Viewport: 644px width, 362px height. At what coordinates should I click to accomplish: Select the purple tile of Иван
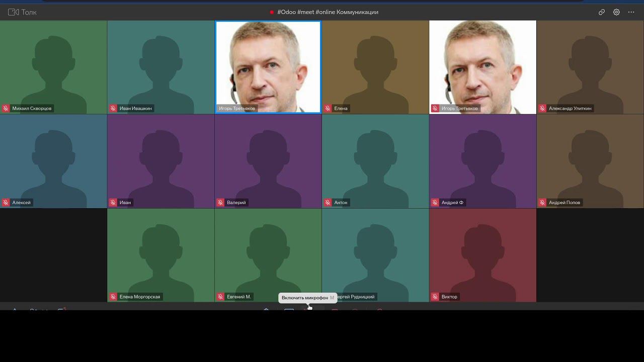coord(161,161)
